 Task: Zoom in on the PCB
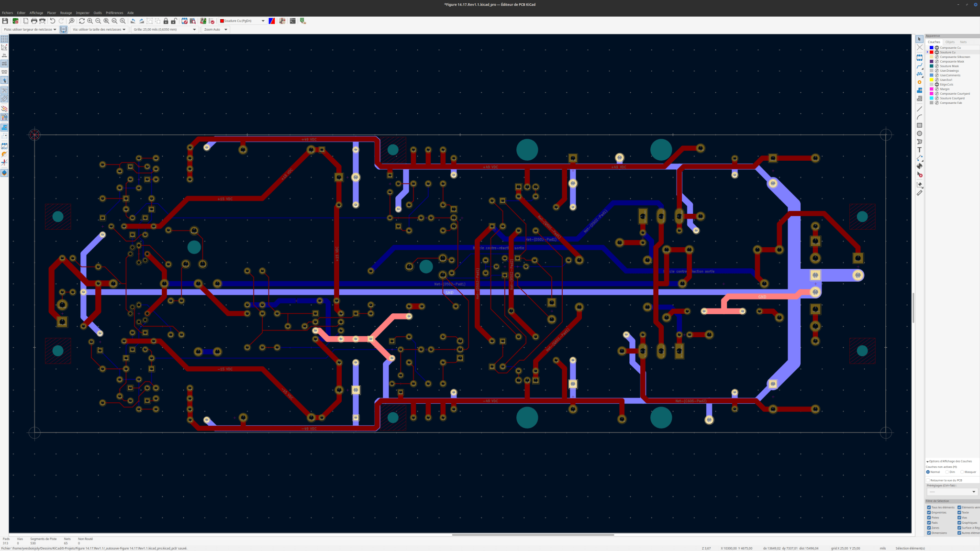pos(90,21)
